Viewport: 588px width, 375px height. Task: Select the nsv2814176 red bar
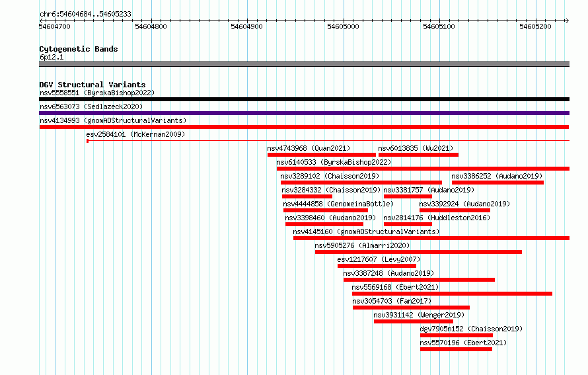[x=408, y=224]
